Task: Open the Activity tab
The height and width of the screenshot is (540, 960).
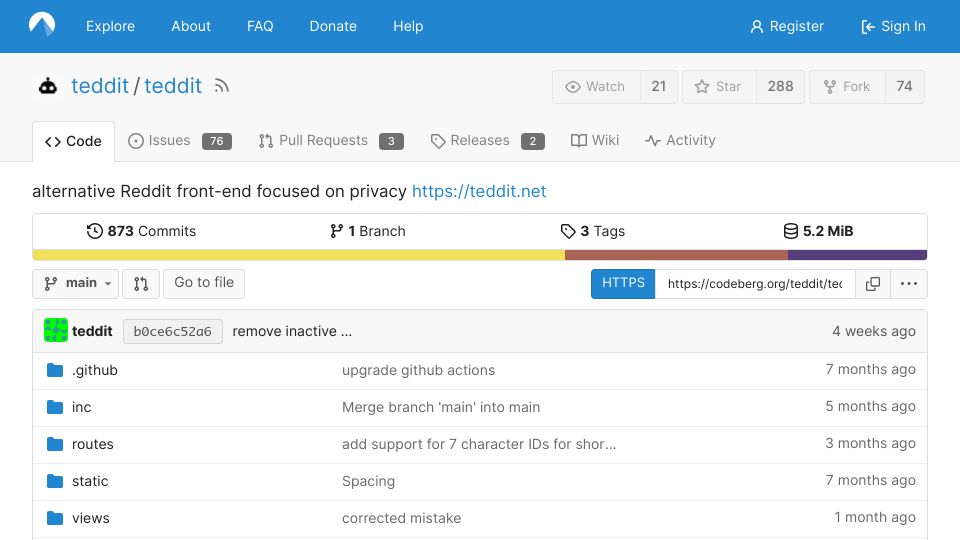Action: click(680, 141)
